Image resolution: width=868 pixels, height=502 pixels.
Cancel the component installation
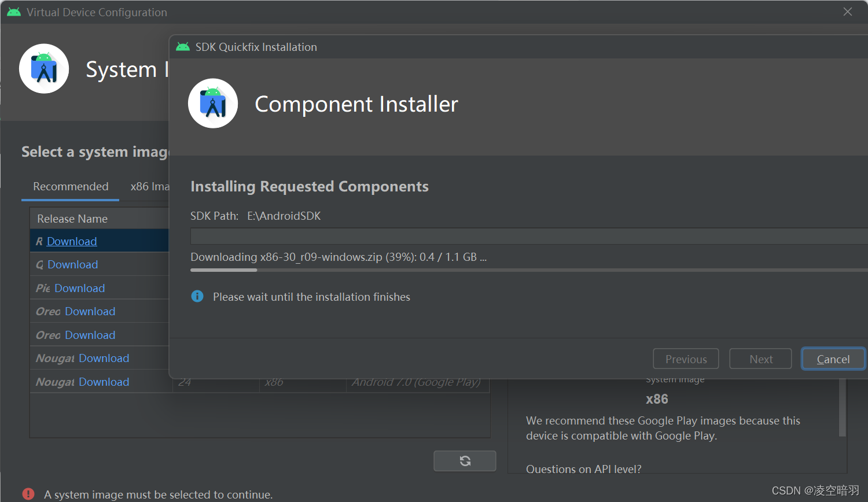click(833, 359)
